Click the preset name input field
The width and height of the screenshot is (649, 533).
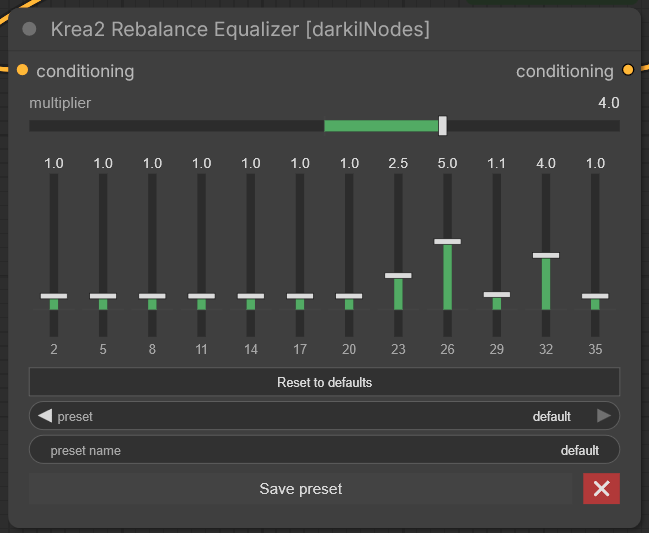point(324,450)
